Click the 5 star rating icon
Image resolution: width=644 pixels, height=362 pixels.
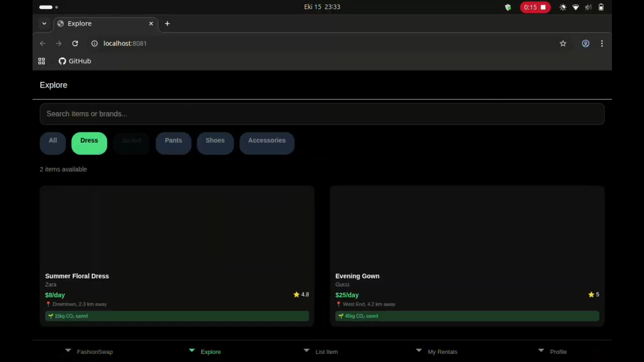point(591,295)
